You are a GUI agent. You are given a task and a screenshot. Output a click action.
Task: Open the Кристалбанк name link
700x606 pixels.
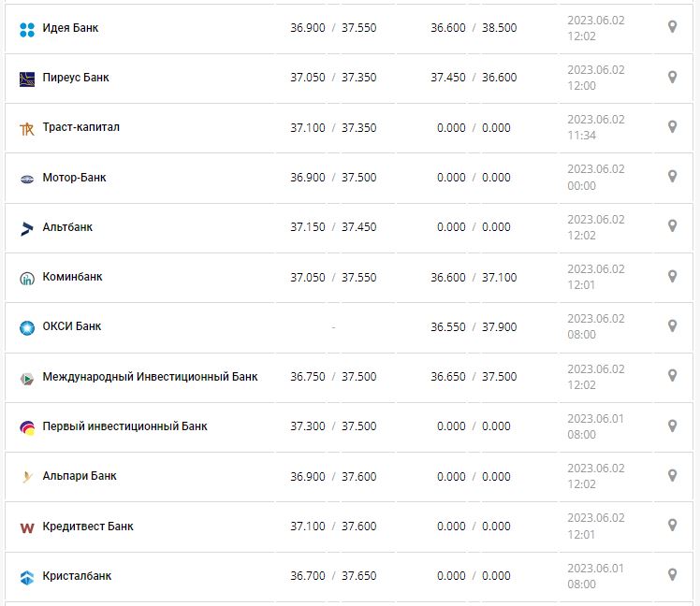click(77, 576)
